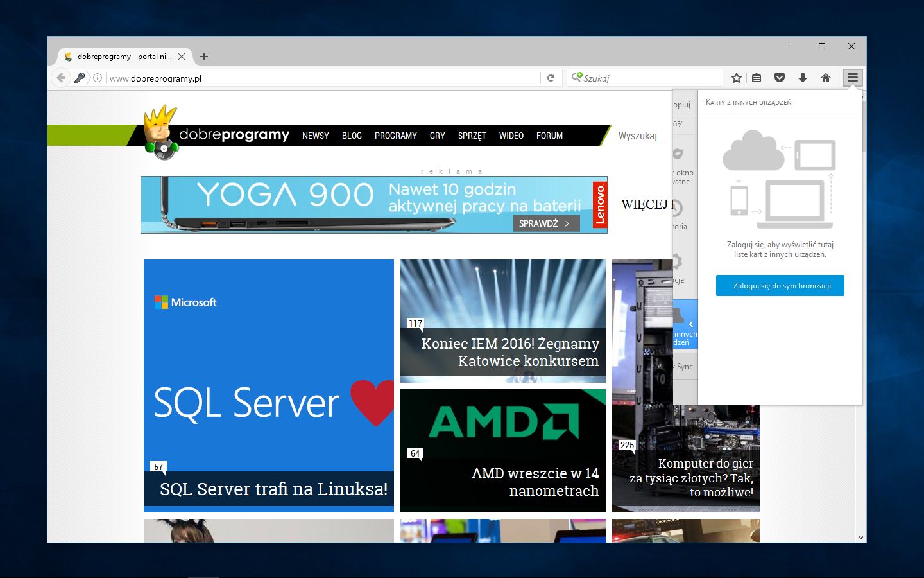
Task: Open site information via the circled i icon
Action: click(x=98, y=78)
